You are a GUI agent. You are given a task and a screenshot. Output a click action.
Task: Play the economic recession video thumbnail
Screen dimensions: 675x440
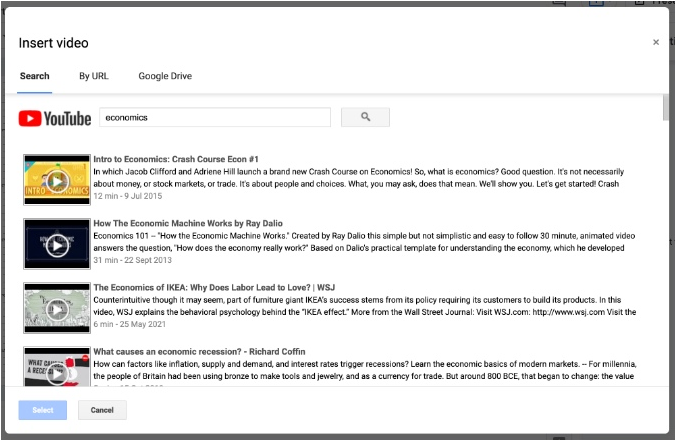coord(57,368)
